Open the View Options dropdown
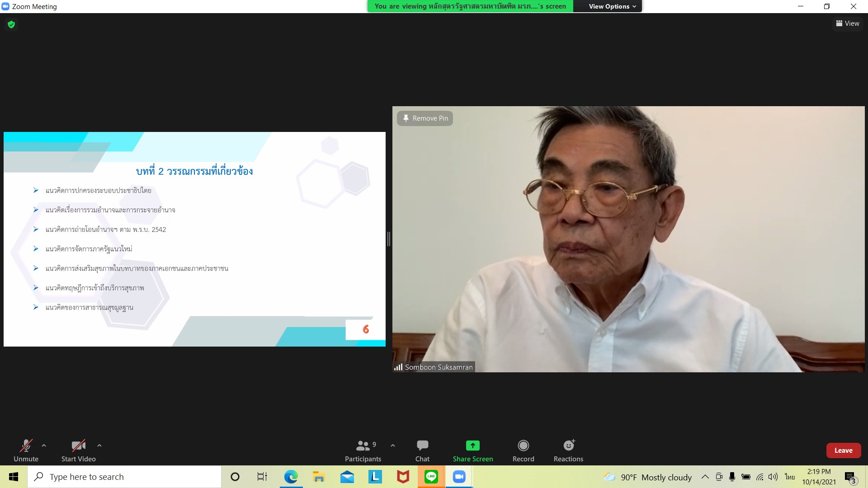 (x=612, y=6)
